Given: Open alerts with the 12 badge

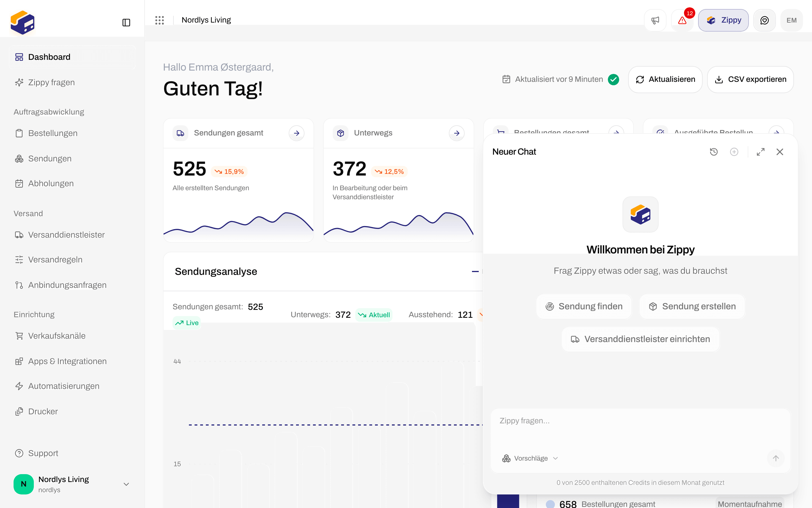Looking at the screenshot, I should point(683,20).
